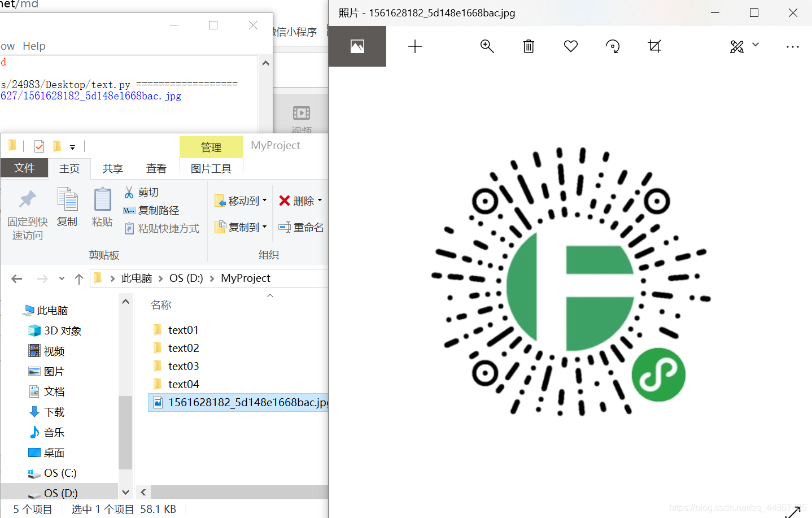Open the Copy to dropdown

click(x=241, y=227)
